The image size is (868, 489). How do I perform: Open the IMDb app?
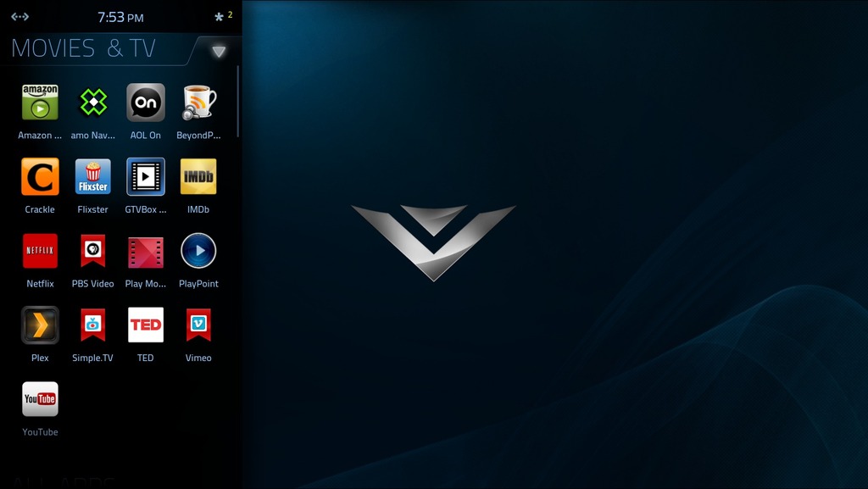(198, 176)
